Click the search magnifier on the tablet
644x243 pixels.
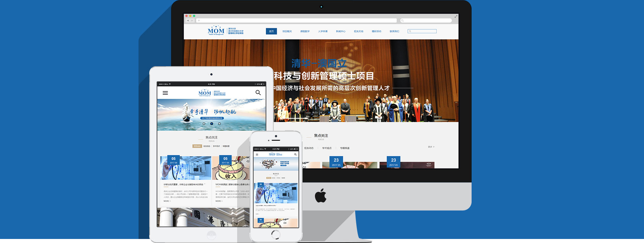click(x=258, y=92)
